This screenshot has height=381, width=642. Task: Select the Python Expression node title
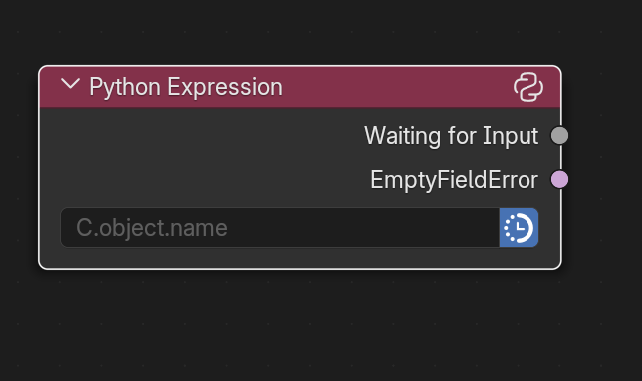[186, 87]
